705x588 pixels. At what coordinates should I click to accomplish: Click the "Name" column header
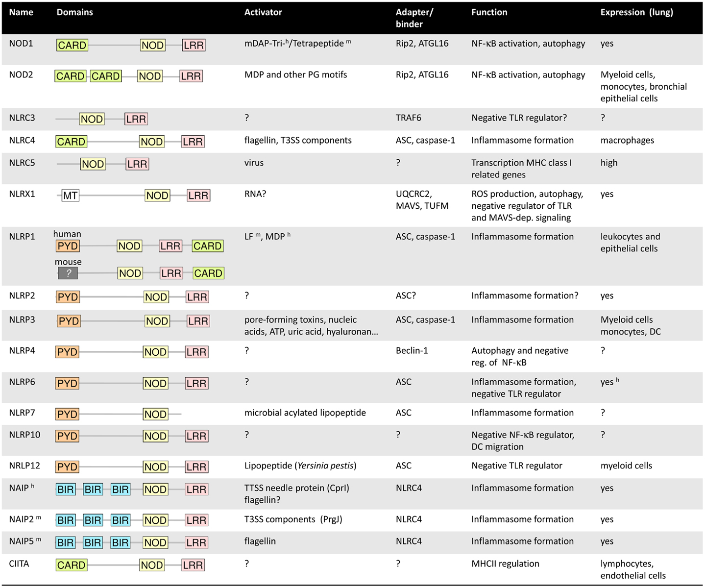(x=21, y=12)
